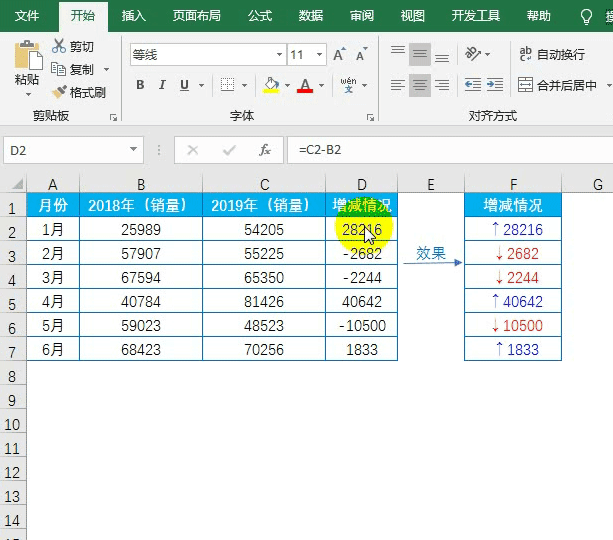
Task: Toggle Wrap Text (自动换行) option
Action: [x=552, y=55]
